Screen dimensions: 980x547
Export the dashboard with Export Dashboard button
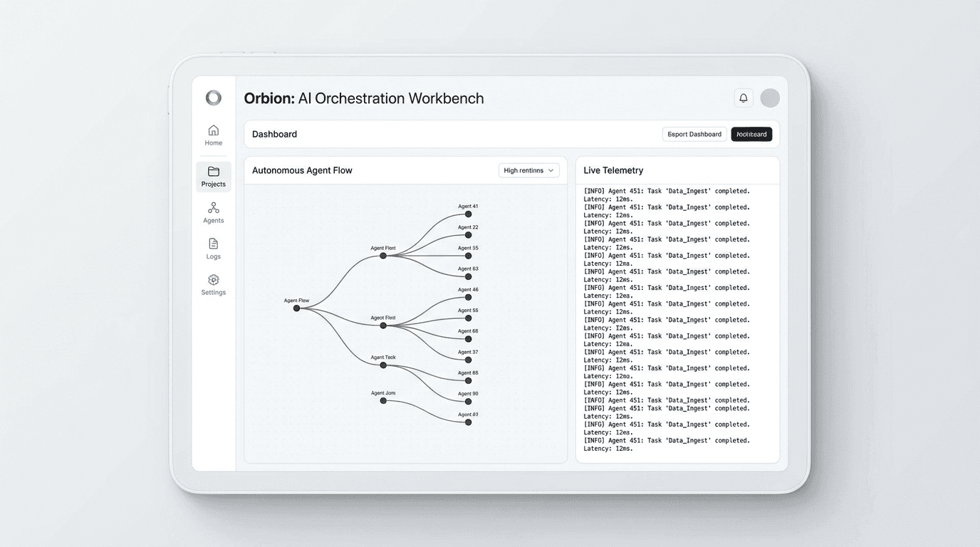[694, 134]
